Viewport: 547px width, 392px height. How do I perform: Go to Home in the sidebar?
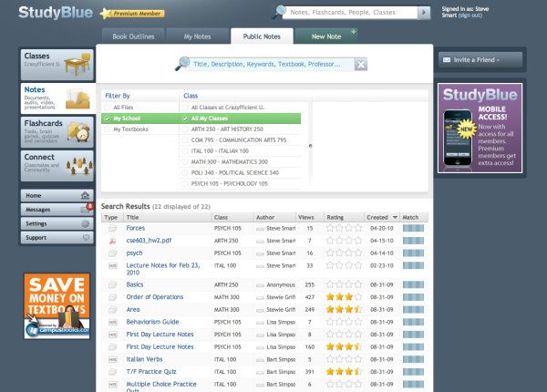tap(57, 196)
